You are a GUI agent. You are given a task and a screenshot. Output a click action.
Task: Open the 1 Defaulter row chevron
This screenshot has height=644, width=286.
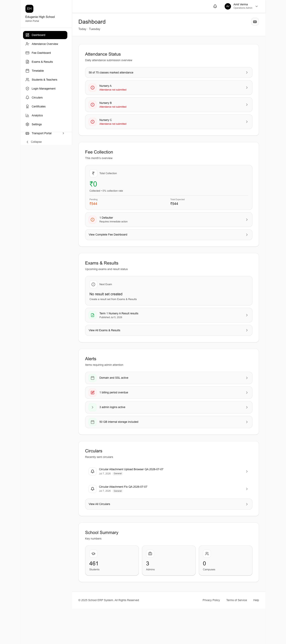(247, 219)
